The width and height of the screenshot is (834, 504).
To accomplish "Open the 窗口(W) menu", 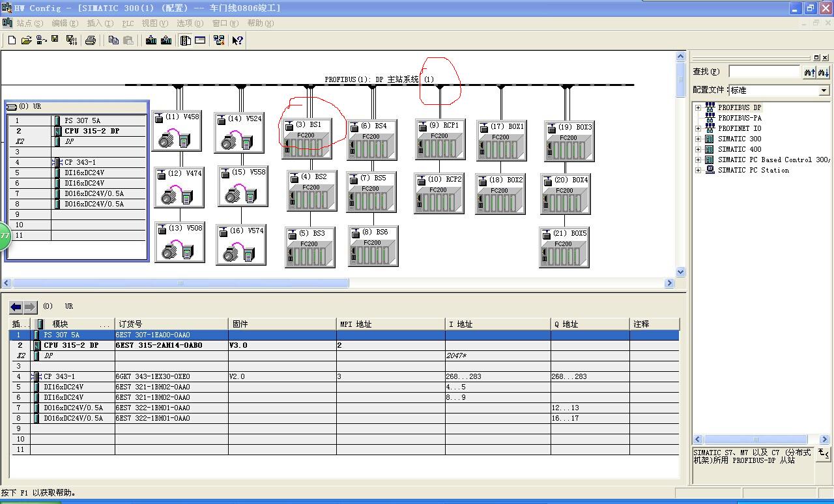I will click(225, 23).
